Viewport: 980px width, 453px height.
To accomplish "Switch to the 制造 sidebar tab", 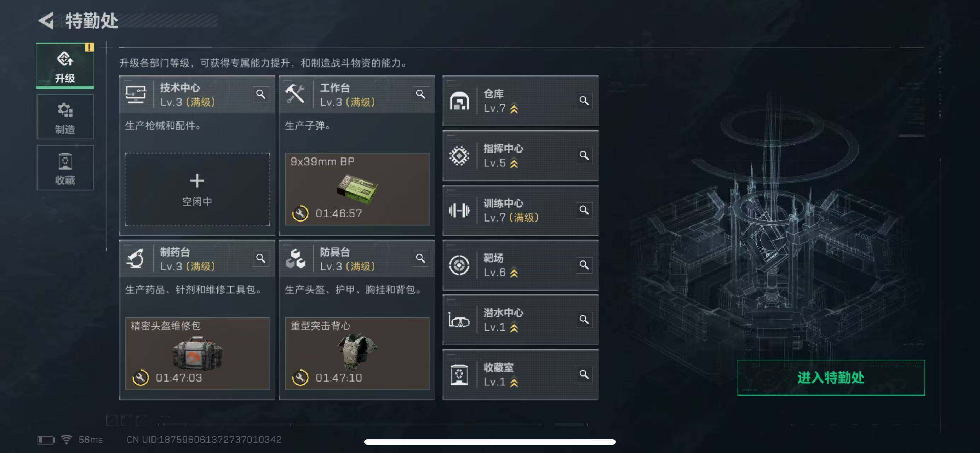I will coord(65,117).
